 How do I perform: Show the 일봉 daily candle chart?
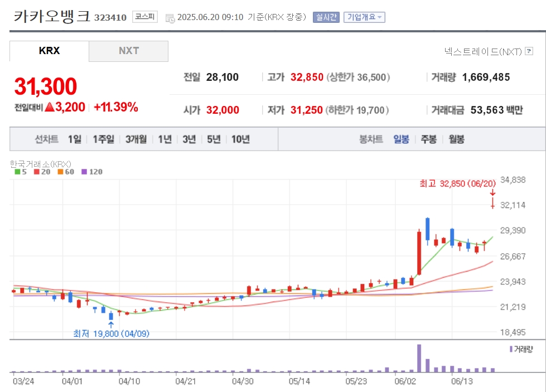coord(401,139)
